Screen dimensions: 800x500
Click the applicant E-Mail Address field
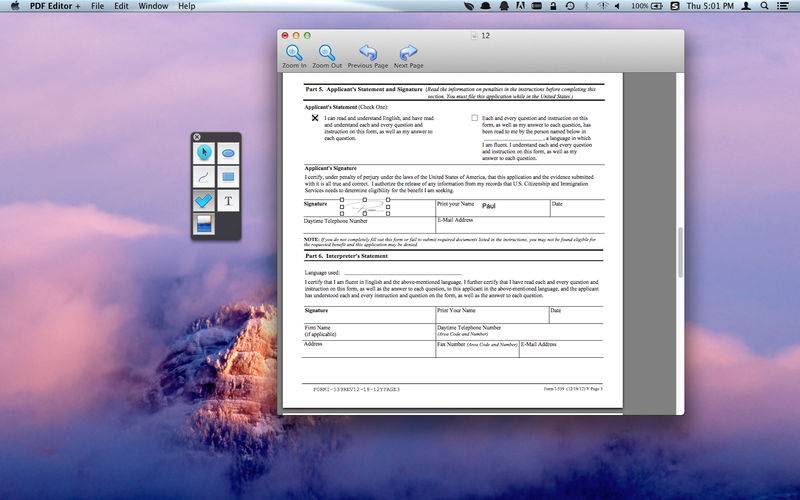(520, 225)
